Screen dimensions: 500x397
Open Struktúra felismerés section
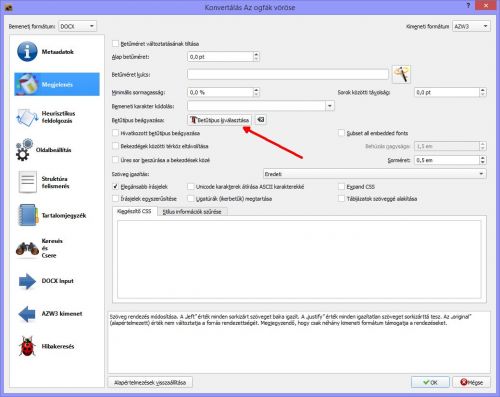(x=57, y=182)
